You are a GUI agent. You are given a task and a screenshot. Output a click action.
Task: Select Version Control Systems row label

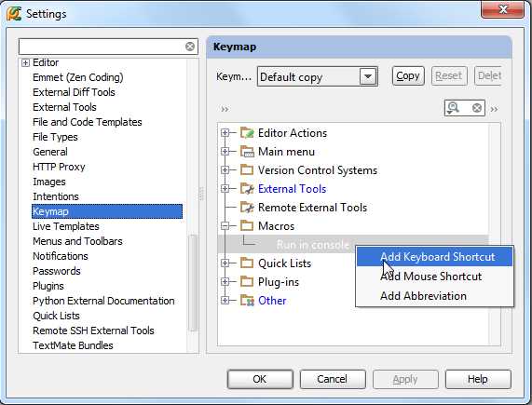point(318,170)
